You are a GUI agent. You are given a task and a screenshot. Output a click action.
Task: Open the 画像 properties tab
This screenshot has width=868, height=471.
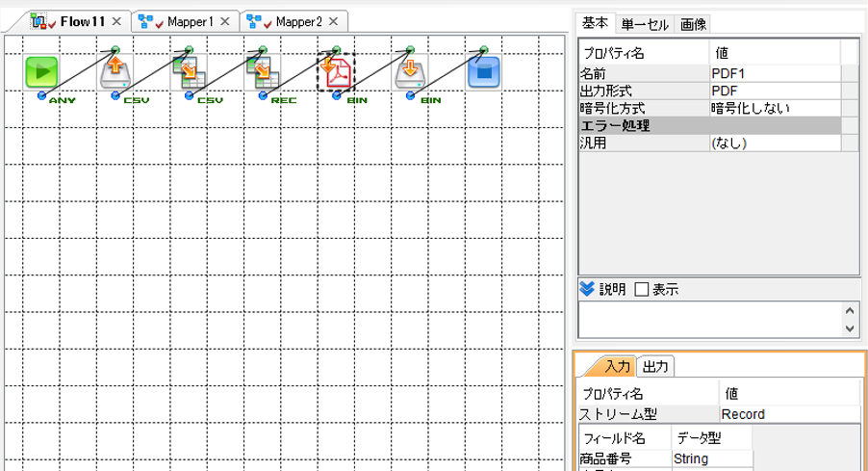(693, 24)
